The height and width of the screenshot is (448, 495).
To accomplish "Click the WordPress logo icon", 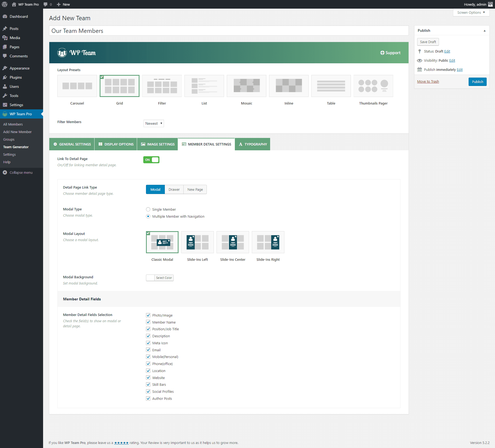I will 5,4.
